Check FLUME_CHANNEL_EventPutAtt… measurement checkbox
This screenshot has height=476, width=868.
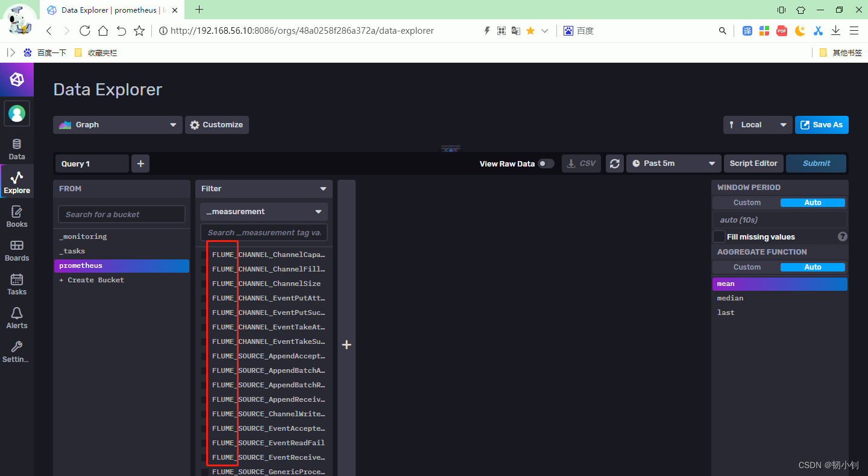pos(204,298)
